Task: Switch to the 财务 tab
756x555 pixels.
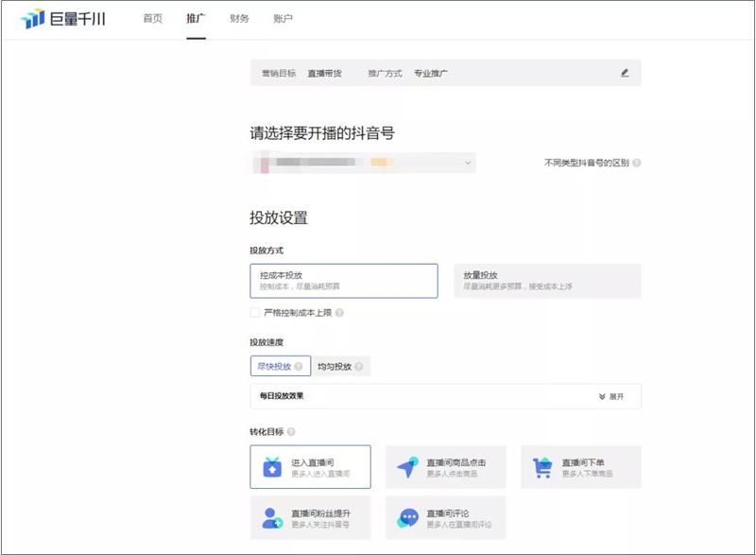Action: 238,17
